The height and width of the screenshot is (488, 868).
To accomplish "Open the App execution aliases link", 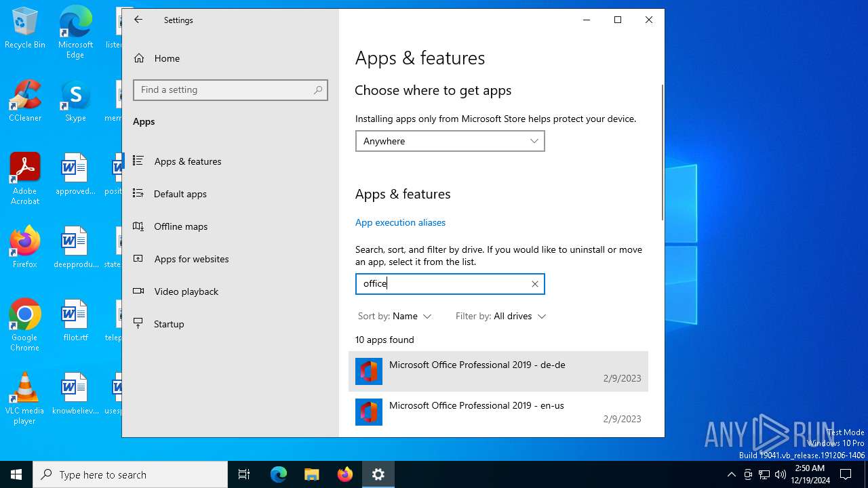I will [x=400, y=222].
